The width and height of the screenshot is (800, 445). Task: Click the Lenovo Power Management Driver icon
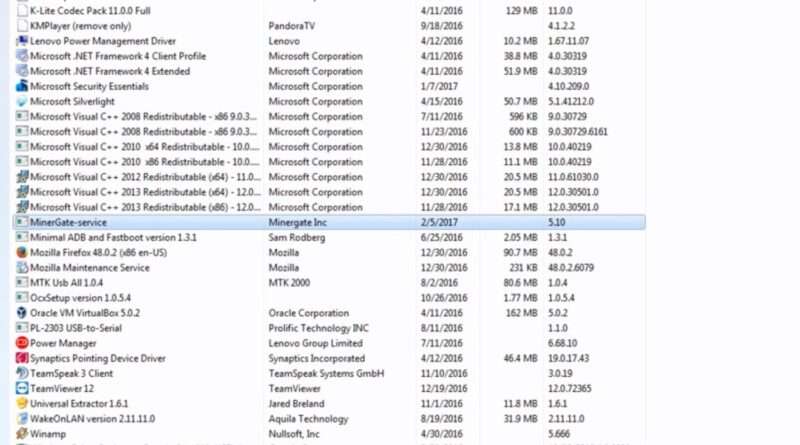pyautogui.click(x=22, y=41)
